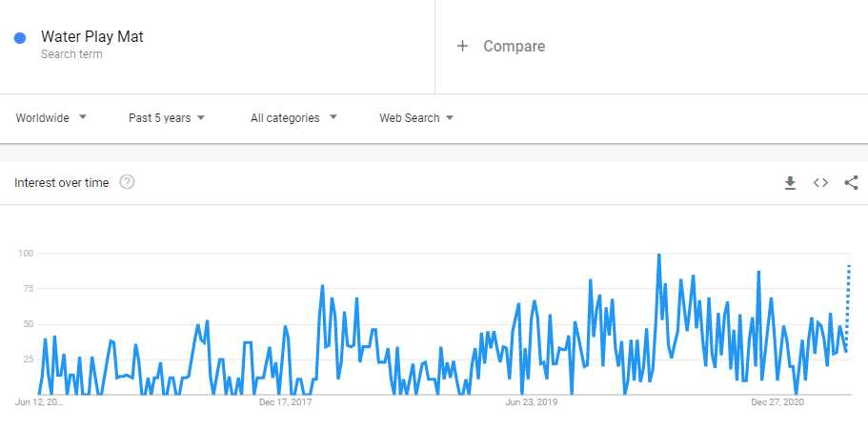Viewport: 868px width, 431px height.
Task: Click the Jun 23, 2019 axis label
Action: (x=532, y=402)
